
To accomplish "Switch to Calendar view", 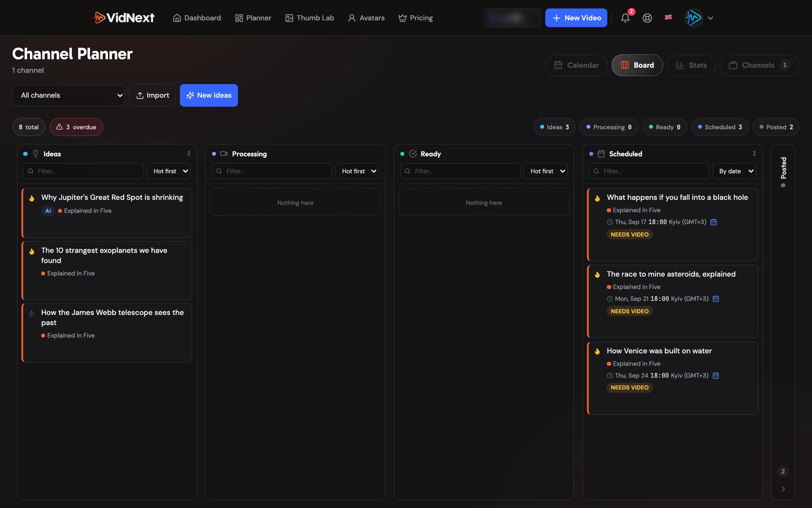I will tap(576, 65).
